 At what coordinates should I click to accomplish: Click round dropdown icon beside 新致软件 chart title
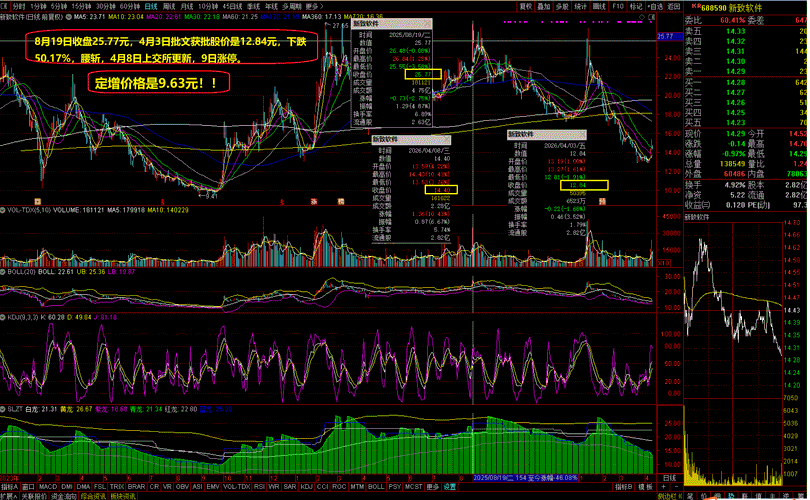click(x=68, y=17)
